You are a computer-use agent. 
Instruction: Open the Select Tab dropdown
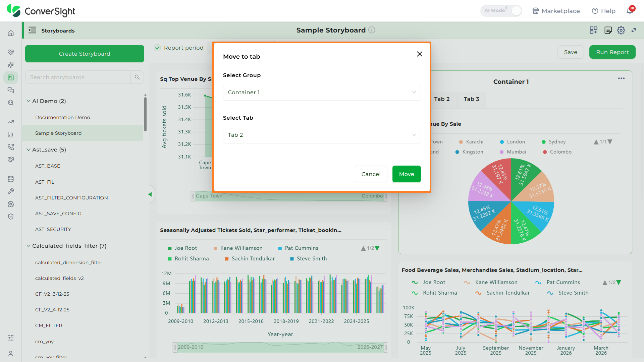tap(322, 135)
